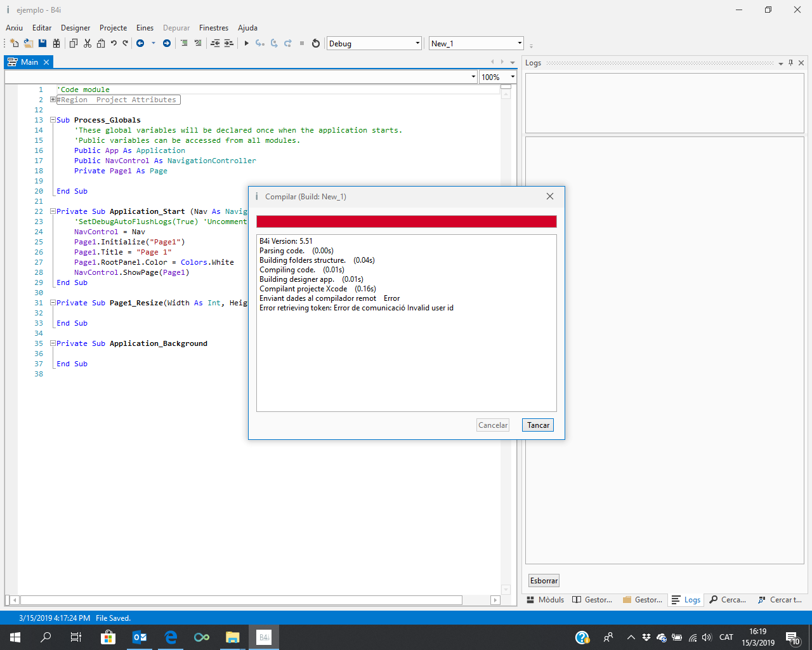This screenshot has height=650, width=812.
Task: Open the 100% zoom level dropdown
Action: coord(513,77)
